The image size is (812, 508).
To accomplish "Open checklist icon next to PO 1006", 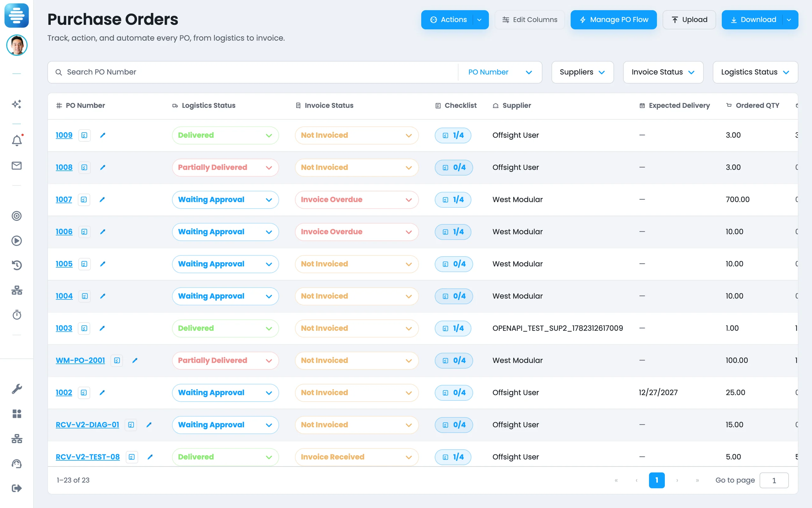I will [84, 232].
